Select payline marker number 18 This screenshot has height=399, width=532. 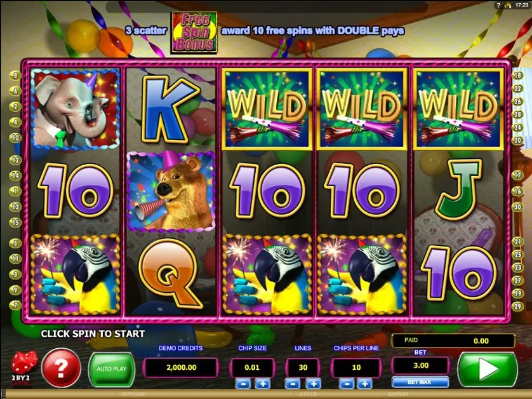[x=518, y=75]
